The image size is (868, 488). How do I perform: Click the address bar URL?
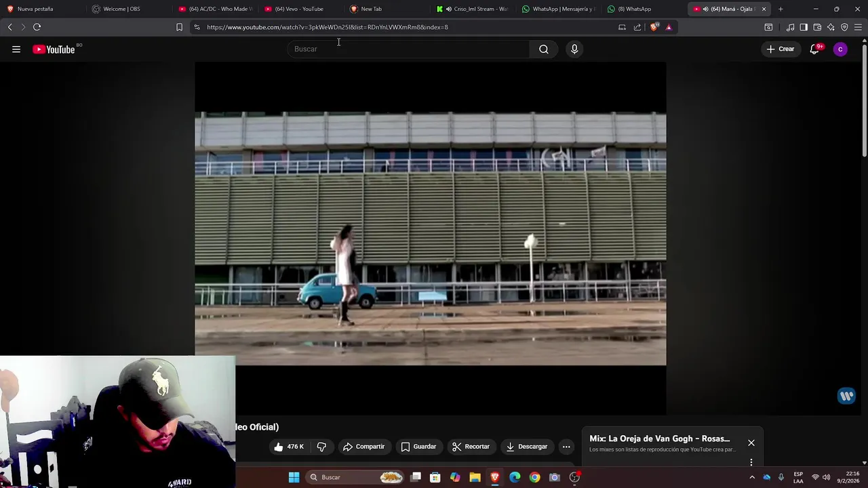tap(328, 27)
